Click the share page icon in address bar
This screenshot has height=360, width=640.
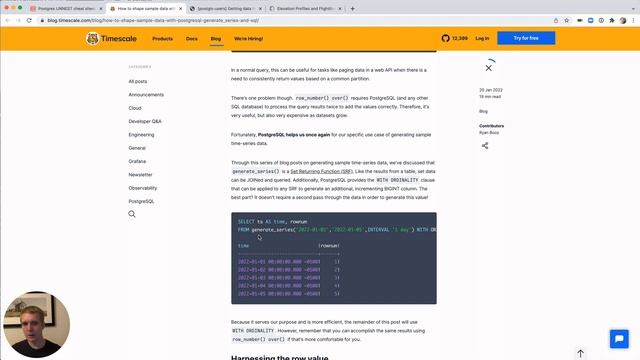(x=556, y=20)
